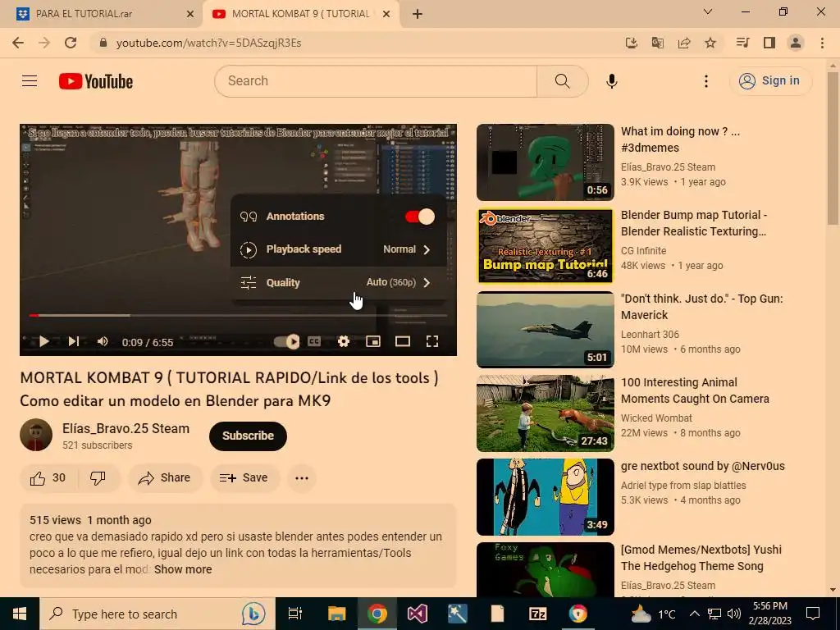This screenshot has width=840, height=630.
Task: Dislike the video with thumbs down
Action: coord(98,478)
